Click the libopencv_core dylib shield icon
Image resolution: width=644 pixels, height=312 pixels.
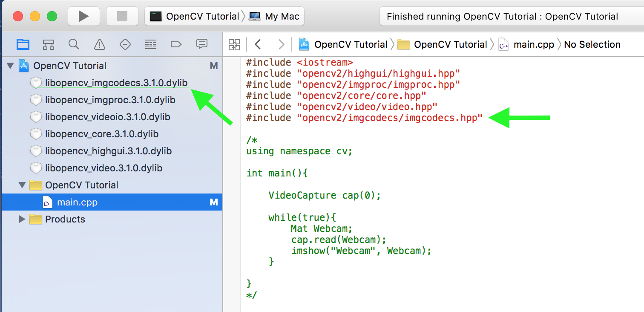click(x=36, y=134)
